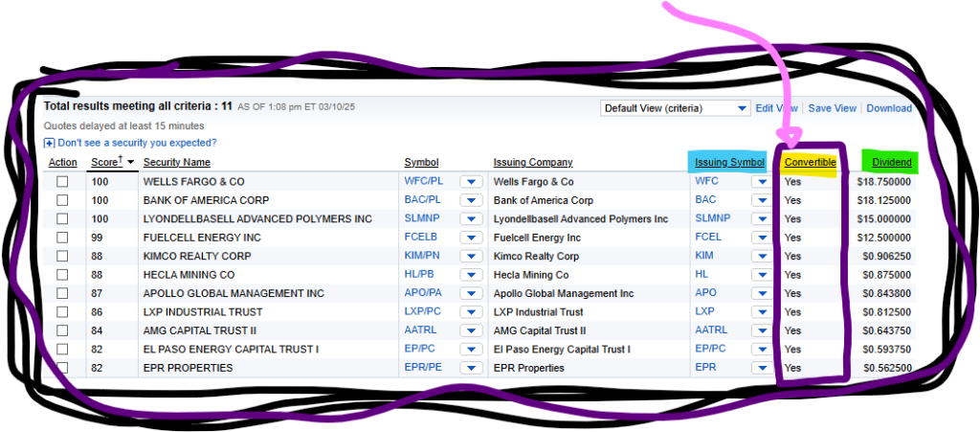Open the BAC/PL symbol link
Viewport: 980px width, 432px height.
click(x=422, y=200)
